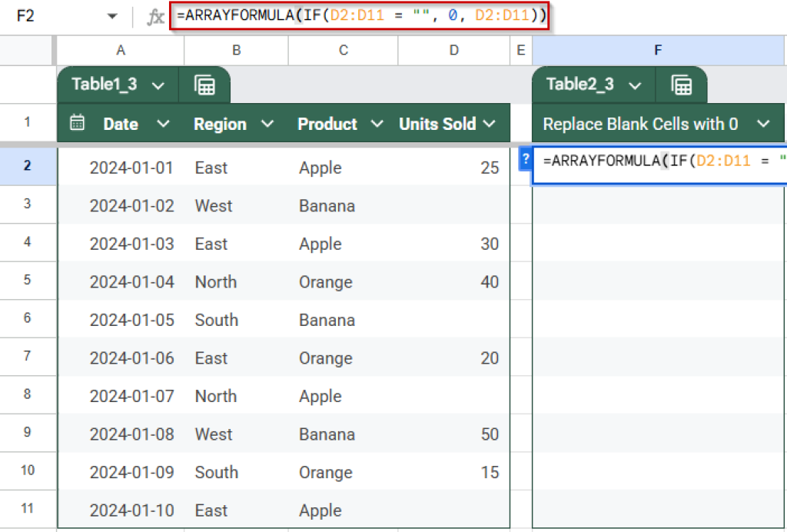Select row 5 header
Image resolution: width=787 pixels, height=532 pixels.
28,282
